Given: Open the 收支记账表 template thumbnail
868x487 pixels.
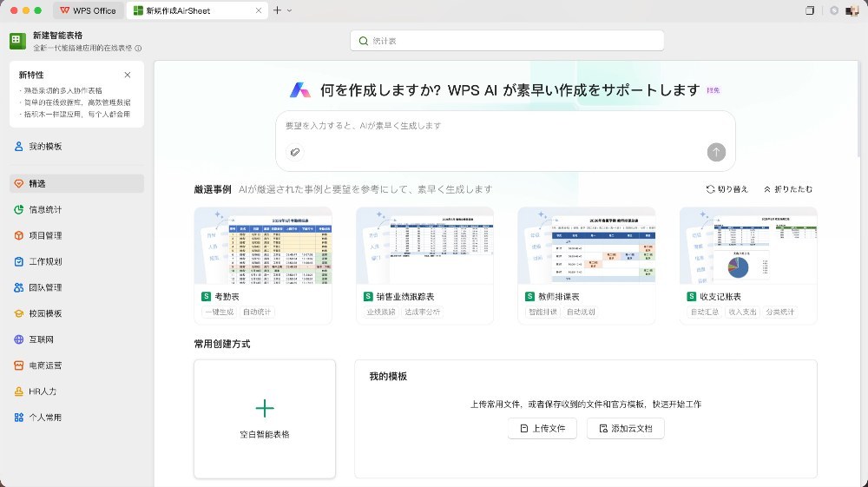Looking at the screenshot, I should [x=748, y=247].
